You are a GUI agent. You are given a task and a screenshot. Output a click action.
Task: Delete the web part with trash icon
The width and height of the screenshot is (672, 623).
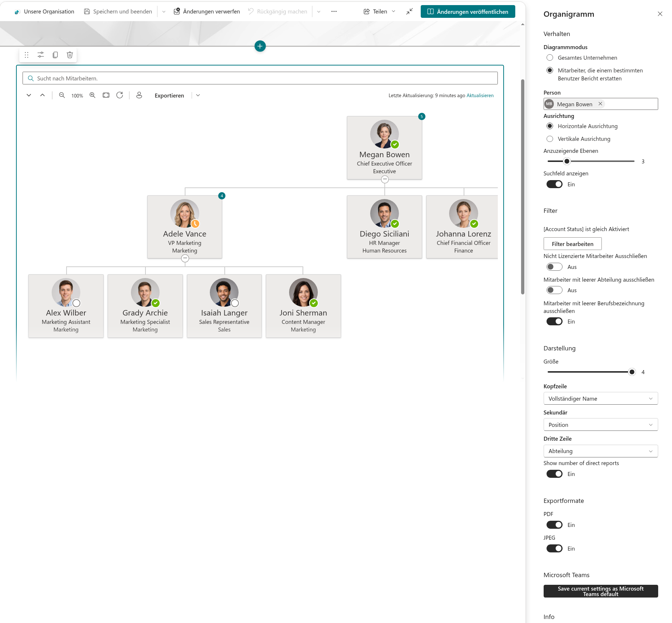[70, 55]
